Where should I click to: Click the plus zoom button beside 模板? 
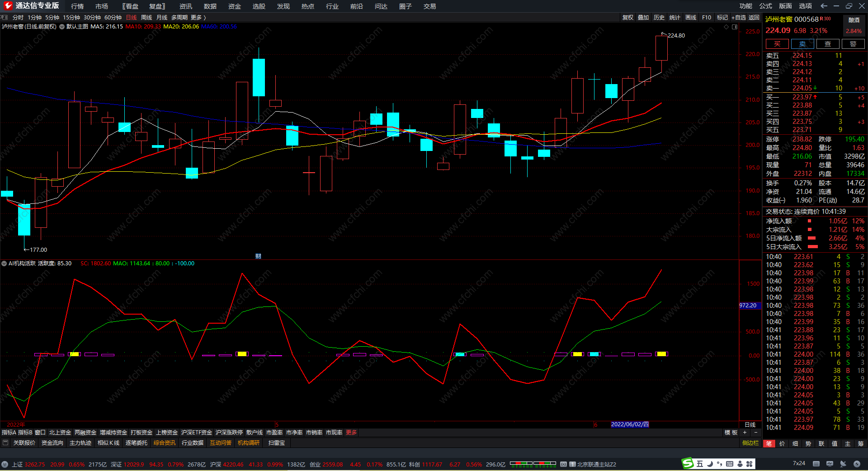click(x=745, y=433)
